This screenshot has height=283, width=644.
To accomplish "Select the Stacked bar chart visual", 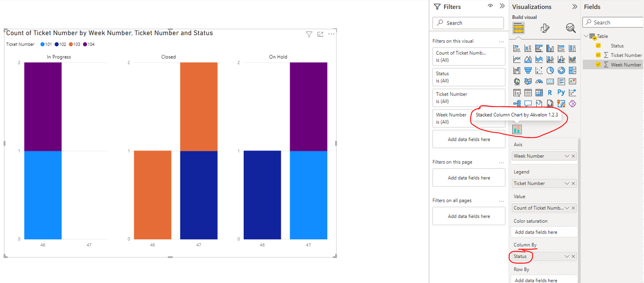I will (517, 48).
